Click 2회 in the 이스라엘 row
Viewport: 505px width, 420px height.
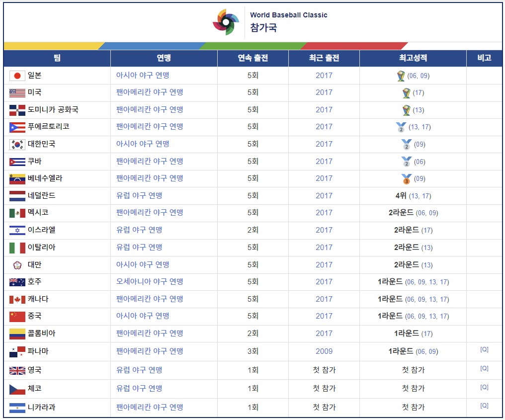pyautogui.click(x=253, y=230)
